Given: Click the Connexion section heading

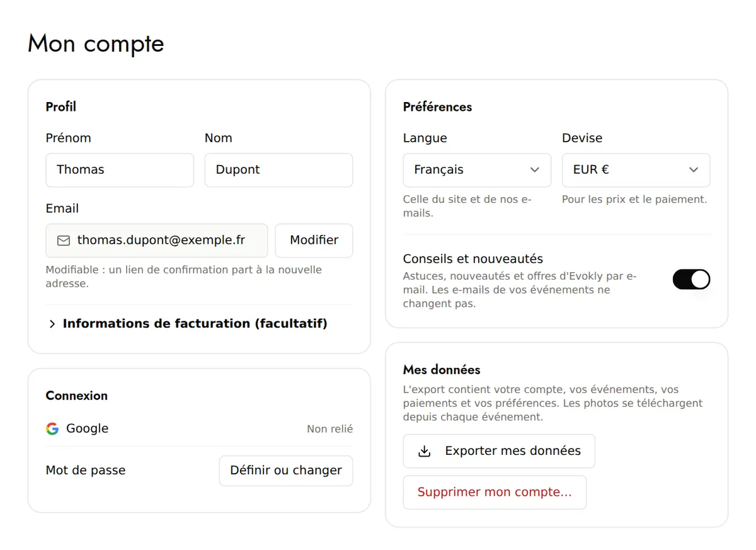Looking at the screenshot, I should click(77, 396).
